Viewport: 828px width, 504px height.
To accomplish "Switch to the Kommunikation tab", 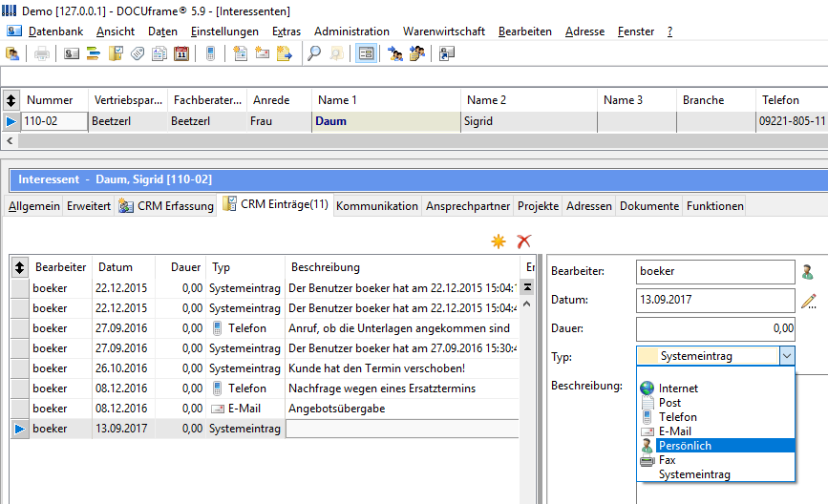I will click(377, 206).
